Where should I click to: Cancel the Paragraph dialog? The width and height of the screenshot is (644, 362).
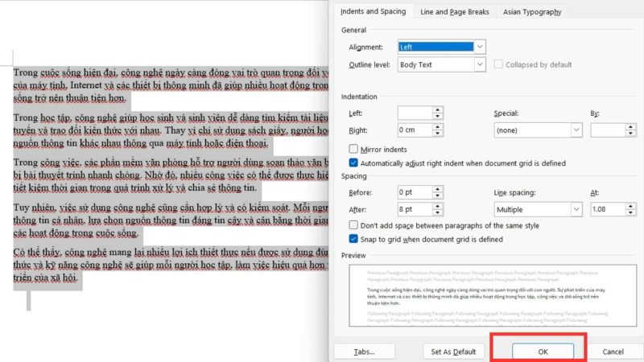click(613, 352)
